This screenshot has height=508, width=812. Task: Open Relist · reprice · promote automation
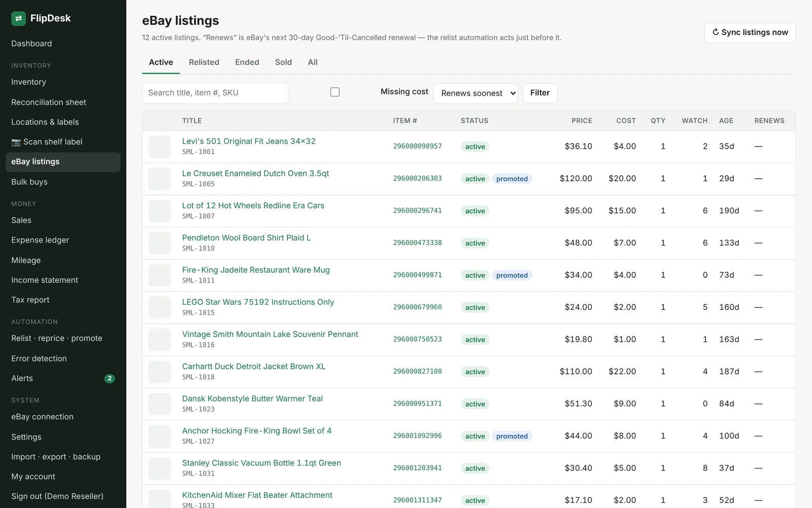click(63, 338)
